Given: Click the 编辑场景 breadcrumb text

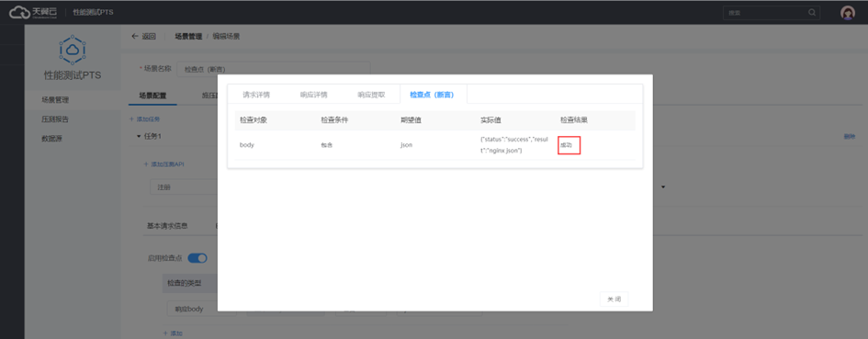Looking at the screenshot, I should [226, 37].
